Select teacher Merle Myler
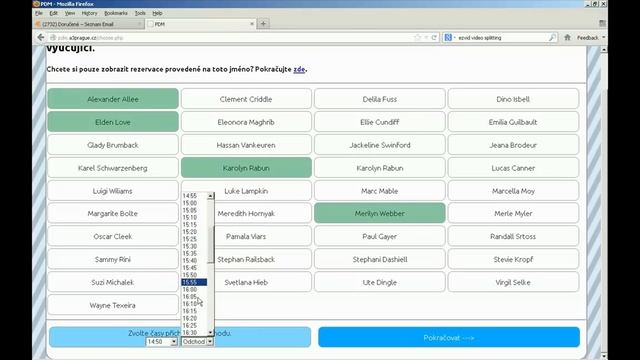This screenshot has height=360, width=640. (513, 213)
